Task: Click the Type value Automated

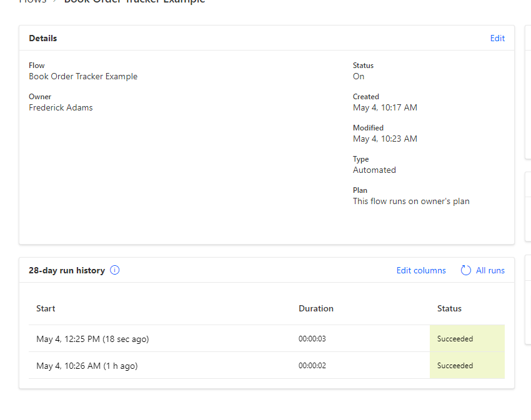Action: pyautogui.click(x=374, y=170)
